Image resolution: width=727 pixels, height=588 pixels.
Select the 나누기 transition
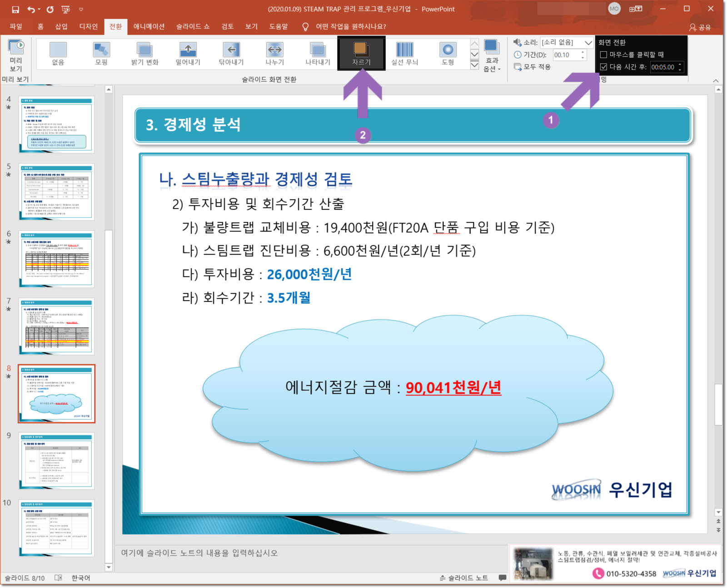click(x=275, y=54)
